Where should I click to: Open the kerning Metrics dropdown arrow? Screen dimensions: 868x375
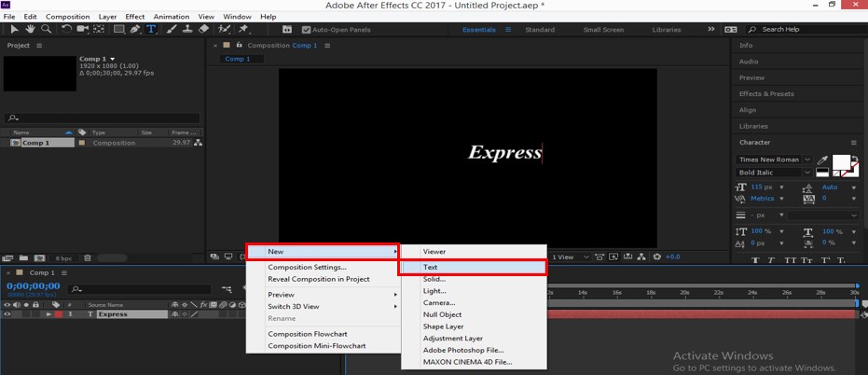coord(781,199)
